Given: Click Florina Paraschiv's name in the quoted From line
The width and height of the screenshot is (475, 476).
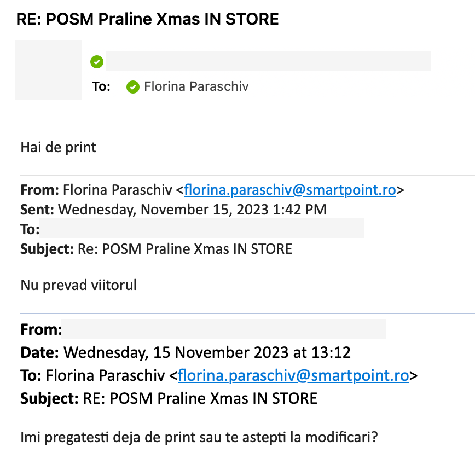Looking at the screenshot, I should click(117, 190).
